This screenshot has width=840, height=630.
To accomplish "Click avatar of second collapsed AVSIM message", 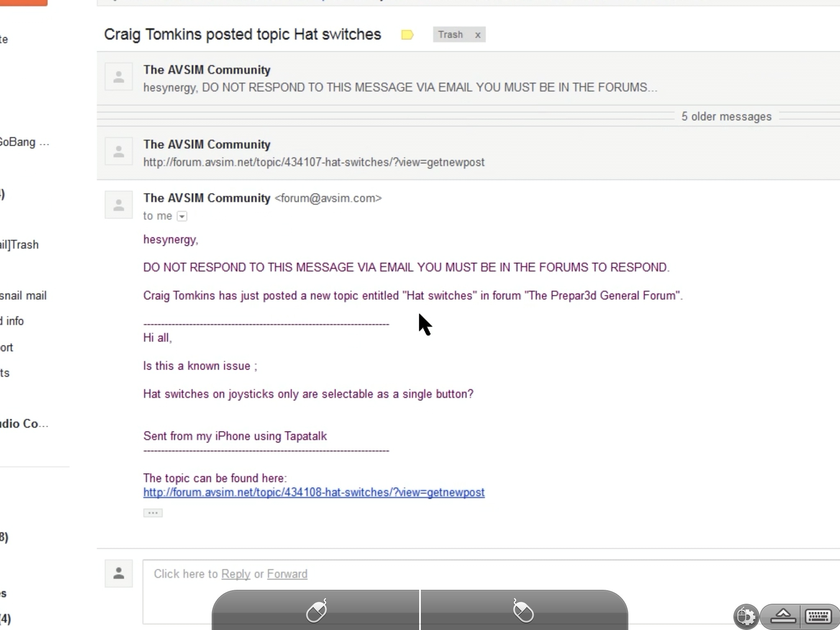I will 119,151.
